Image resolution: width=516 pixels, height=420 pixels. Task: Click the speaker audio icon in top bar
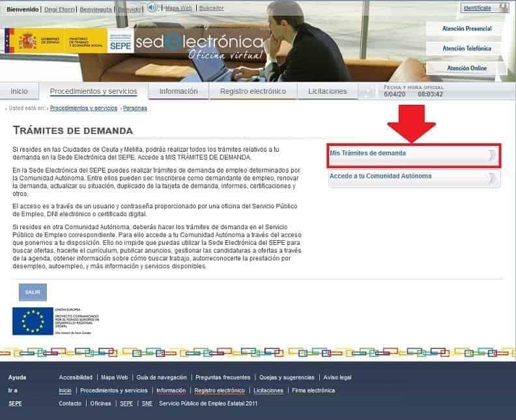point(152,8)
